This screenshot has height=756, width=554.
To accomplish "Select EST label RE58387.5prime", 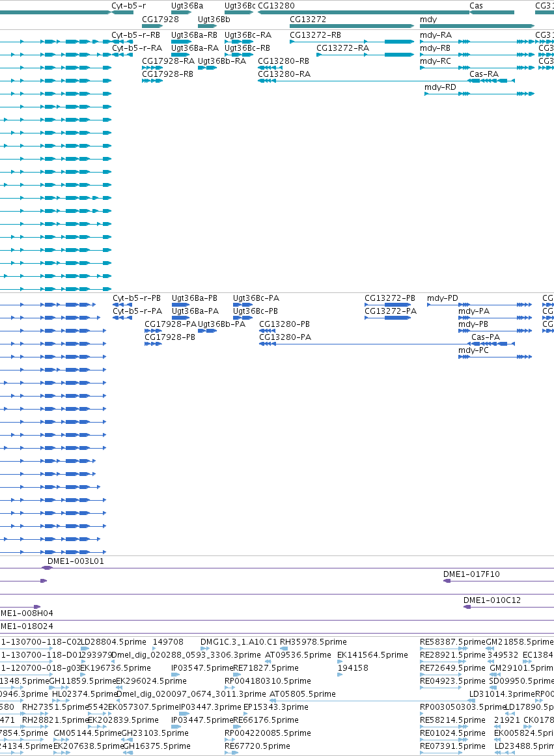I will click(452, 642).
